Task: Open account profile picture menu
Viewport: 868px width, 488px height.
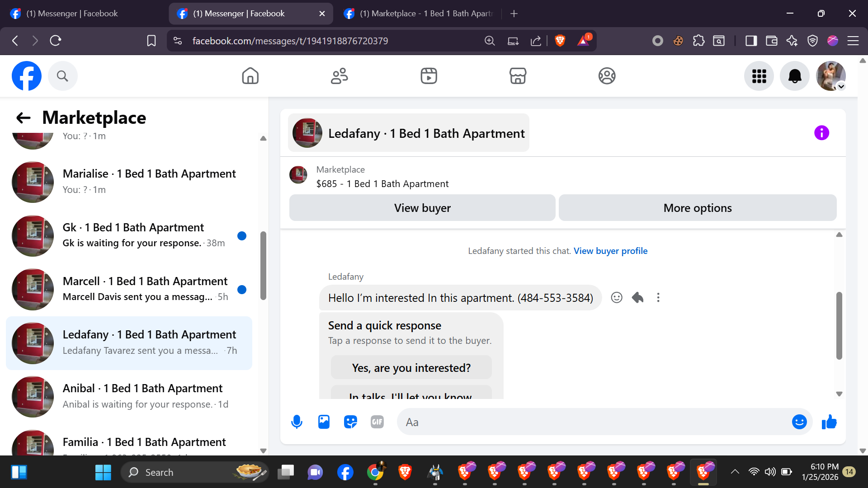Action: coord(831,76)
